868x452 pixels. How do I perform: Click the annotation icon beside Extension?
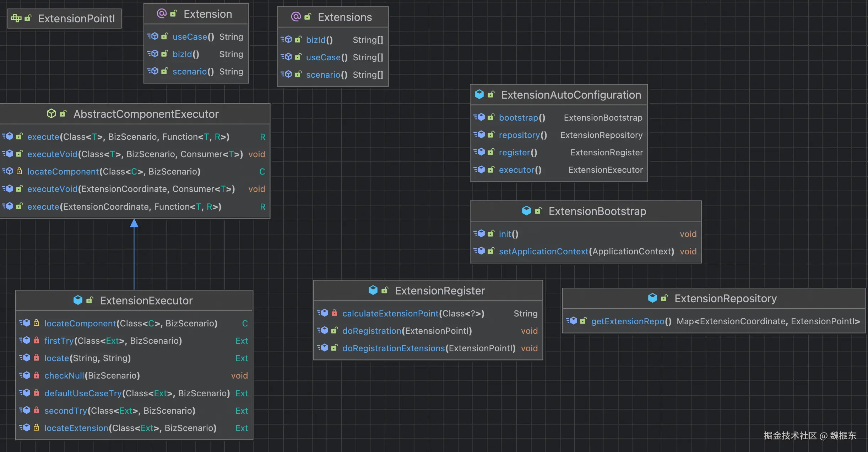(162, 14)
